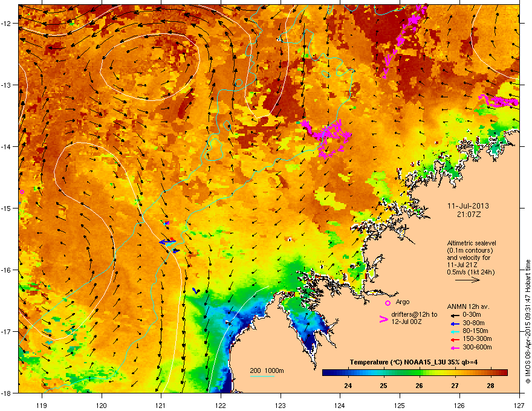Image resolution: width=532 pixels, height=411 pixels.
Task: Click the '0-30m' depth label
Action: pyautogui.click(x=472, y=315)
